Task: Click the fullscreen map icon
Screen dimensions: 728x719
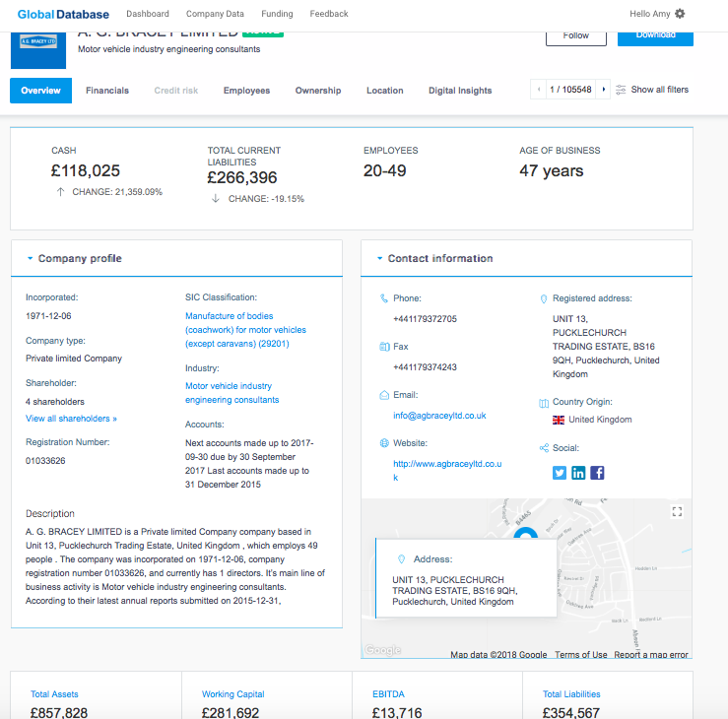Action: (677, 511)
